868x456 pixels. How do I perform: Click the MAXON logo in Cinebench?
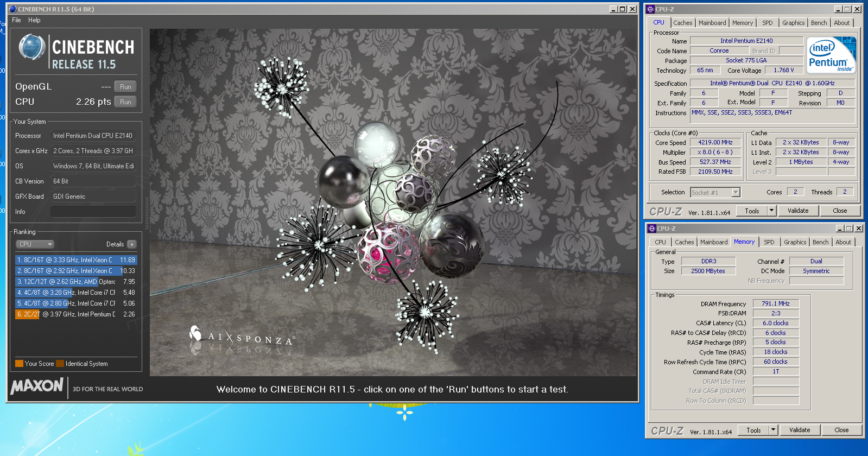point(37,387)
